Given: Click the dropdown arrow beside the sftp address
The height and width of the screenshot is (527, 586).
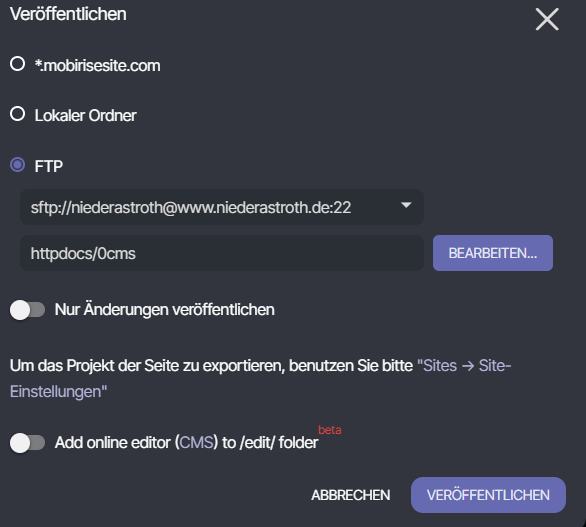Looking at the screenshot, I should (406, 205).
